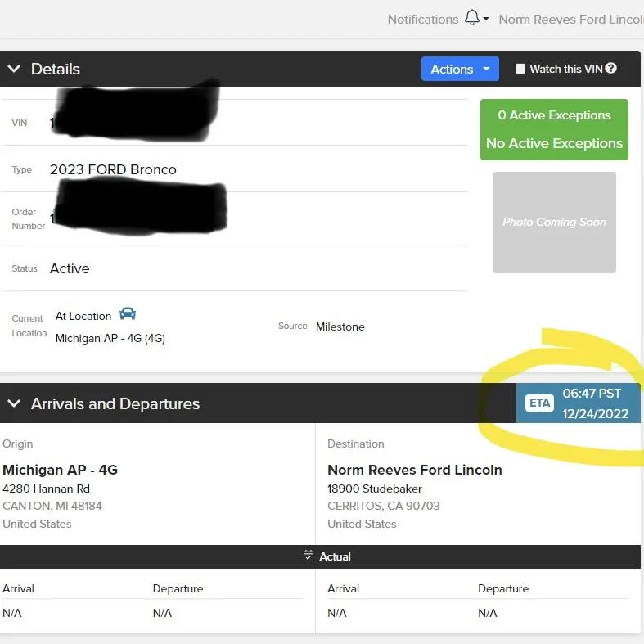
Task: Click the origin Departure N/A value
Action: [162, 613]
